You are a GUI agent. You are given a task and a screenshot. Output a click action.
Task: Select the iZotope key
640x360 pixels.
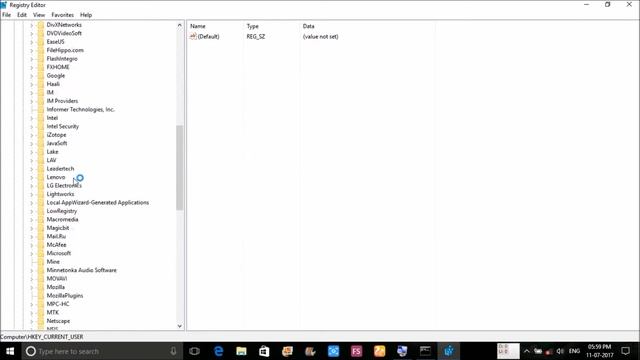point(56,135)
